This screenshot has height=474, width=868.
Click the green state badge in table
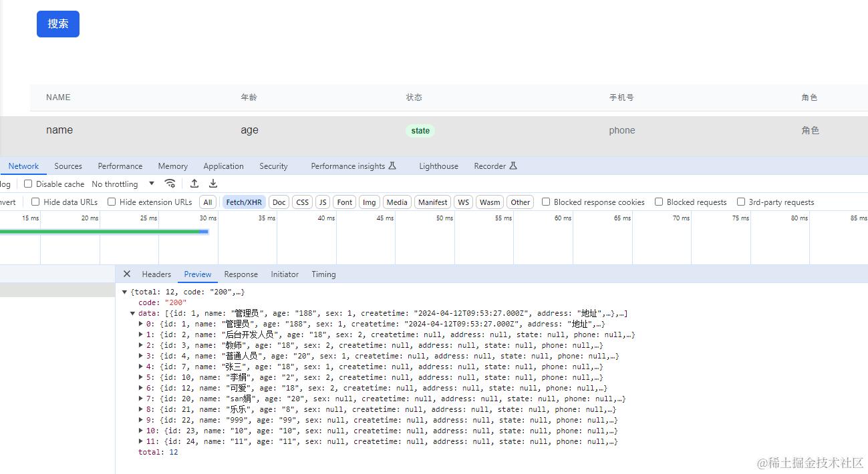pyautogui.click(x=420, y=131)
